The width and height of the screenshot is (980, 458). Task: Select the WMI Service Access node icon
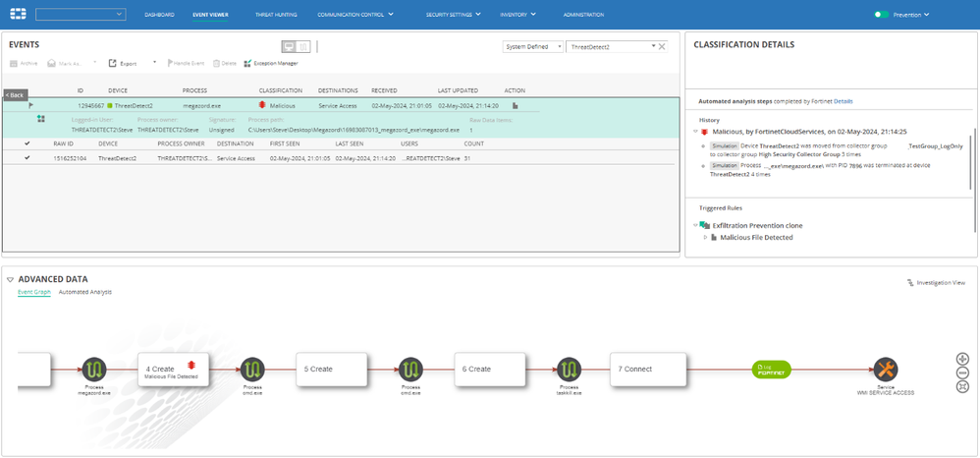click(x=886, y=370)
